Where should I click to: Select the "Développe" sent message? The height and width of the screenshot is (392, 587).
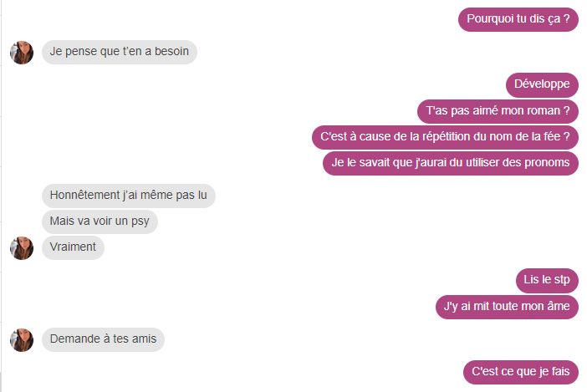coord(542,84)
